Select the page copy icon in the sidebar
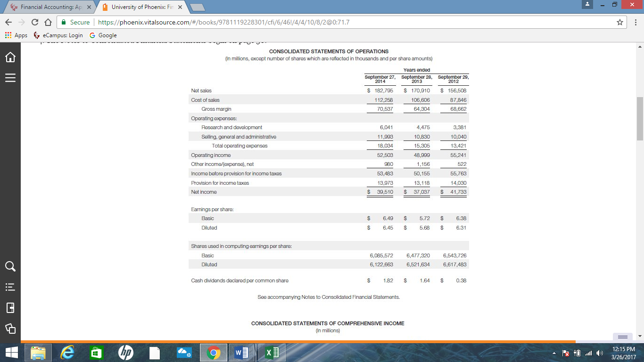This screenshot has width=644, height=362. [9, 329]
